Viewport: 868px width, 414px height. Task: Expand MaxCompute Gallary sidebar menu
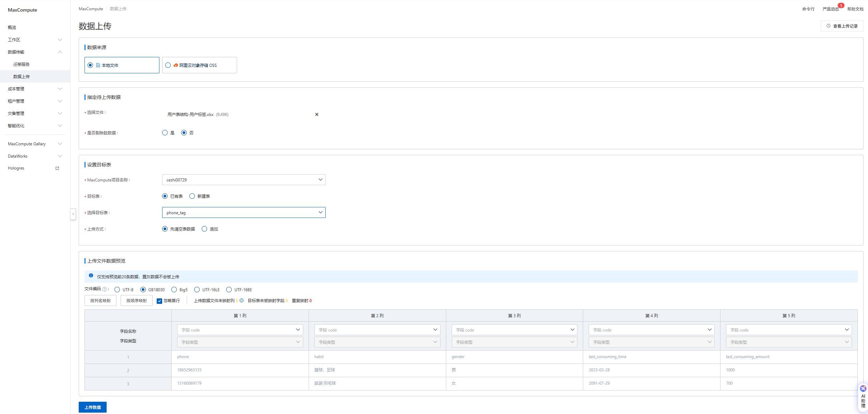pos(35,144)
